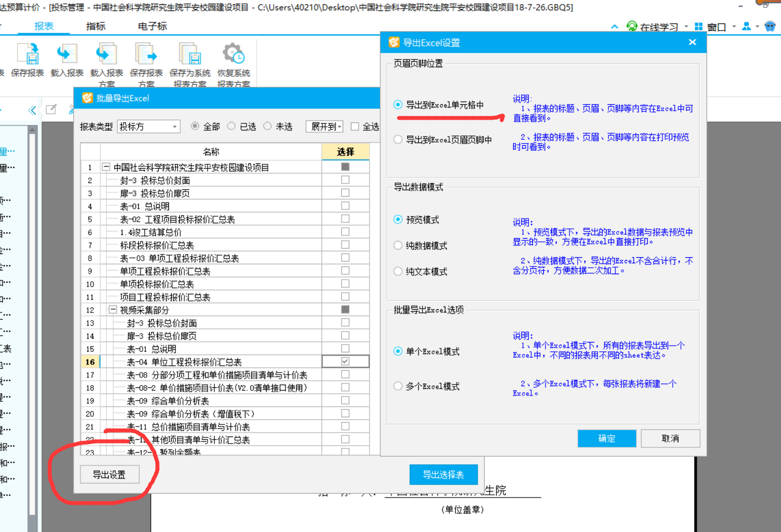Screen dimensions: 781x532
Task: Collapse the left panel with double-chevron icon
Action: pos(32,110)
